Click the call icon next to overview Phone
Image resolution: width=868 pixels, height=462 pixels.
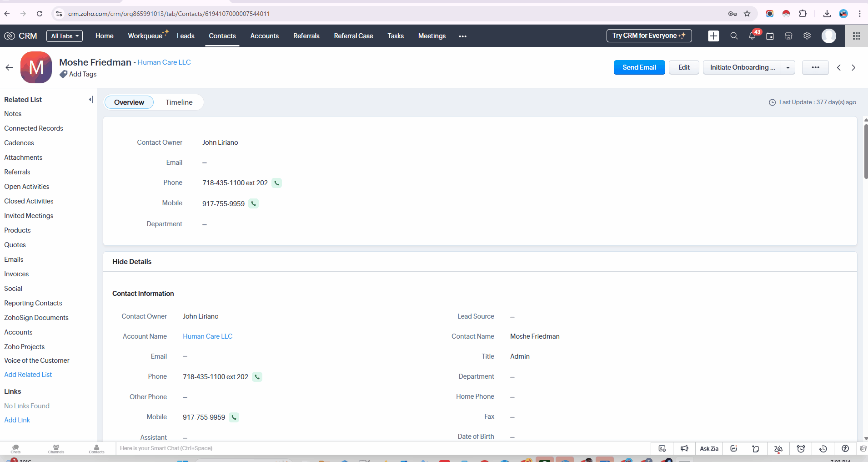tap(276, 183)
